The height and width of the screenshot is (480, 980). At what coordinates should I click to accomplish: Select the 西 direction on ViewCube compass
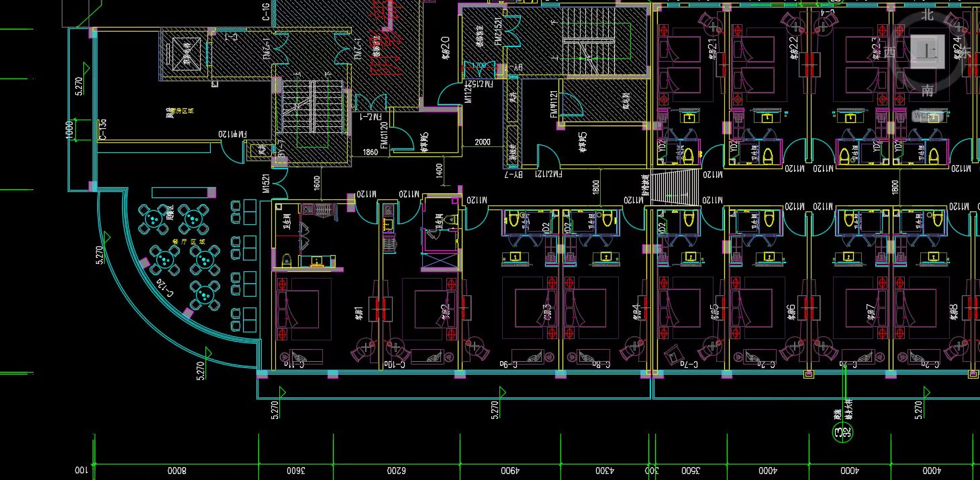890,52
